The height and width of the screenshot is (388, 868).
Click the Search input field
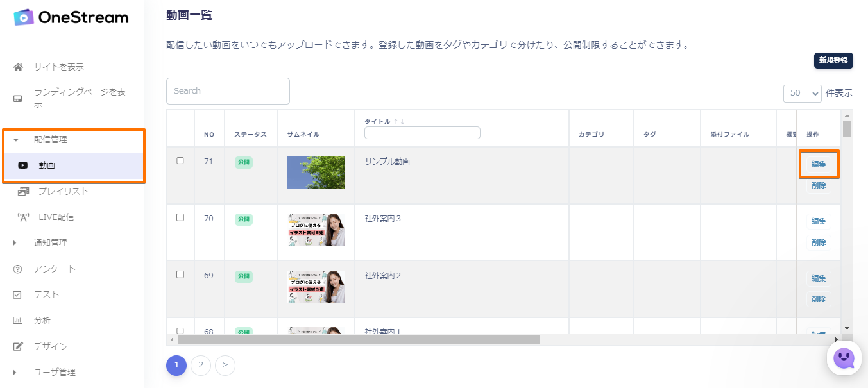228,91
